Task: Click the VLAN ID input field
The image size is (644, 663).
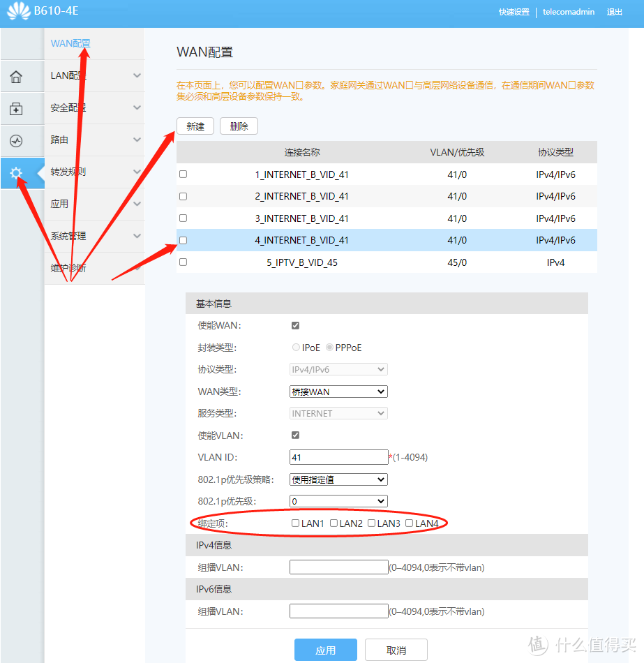Action: (x=338, y=457)
